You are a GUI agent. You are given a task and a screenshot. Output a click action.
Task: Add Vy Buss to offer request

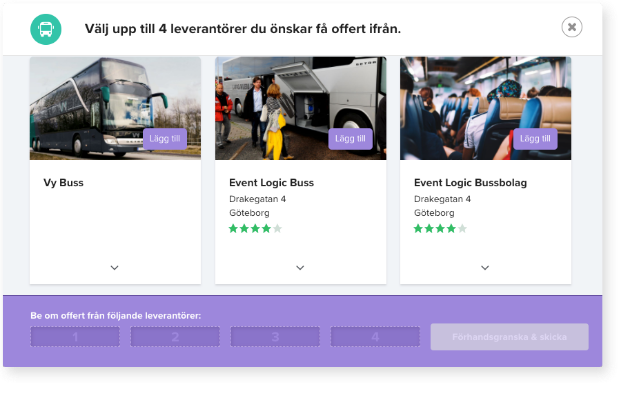click(165, 139)
